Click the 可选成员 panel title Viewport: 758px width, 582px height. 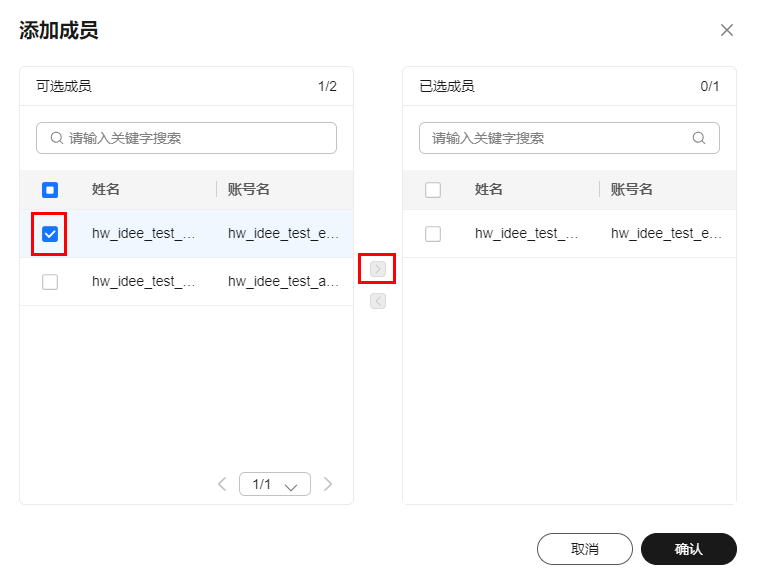64,86
